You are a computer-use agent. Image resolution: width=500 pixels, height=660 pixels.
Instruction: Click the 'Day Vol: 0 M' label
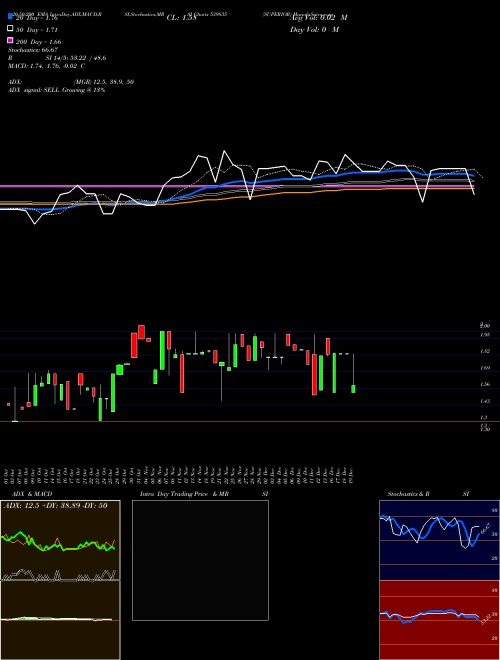[314, 30]
